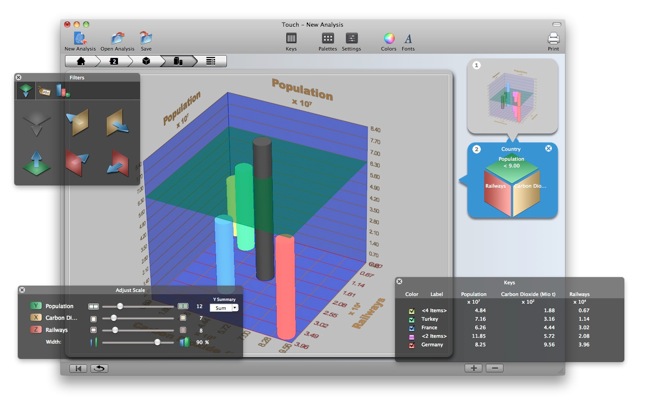Click the New Analysis toolbar icon
648x405 pixels.
click(x=80, y=38)
